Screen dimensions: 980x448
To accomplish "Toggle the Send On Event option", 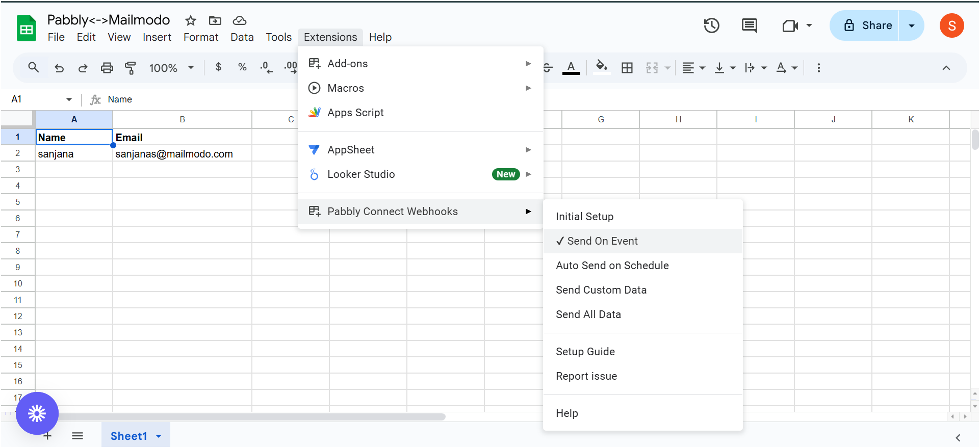I will tap(643, 241).
